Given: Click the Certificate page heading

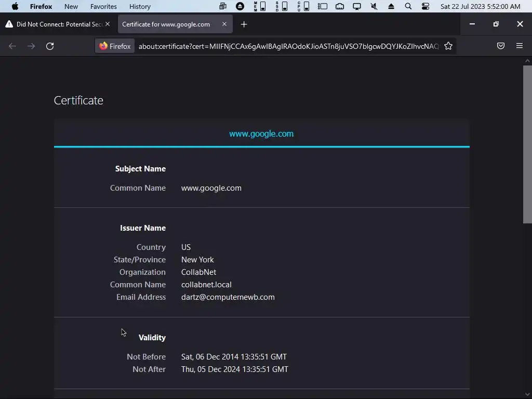Looking at the screenshot, I should tap(78, 100).
